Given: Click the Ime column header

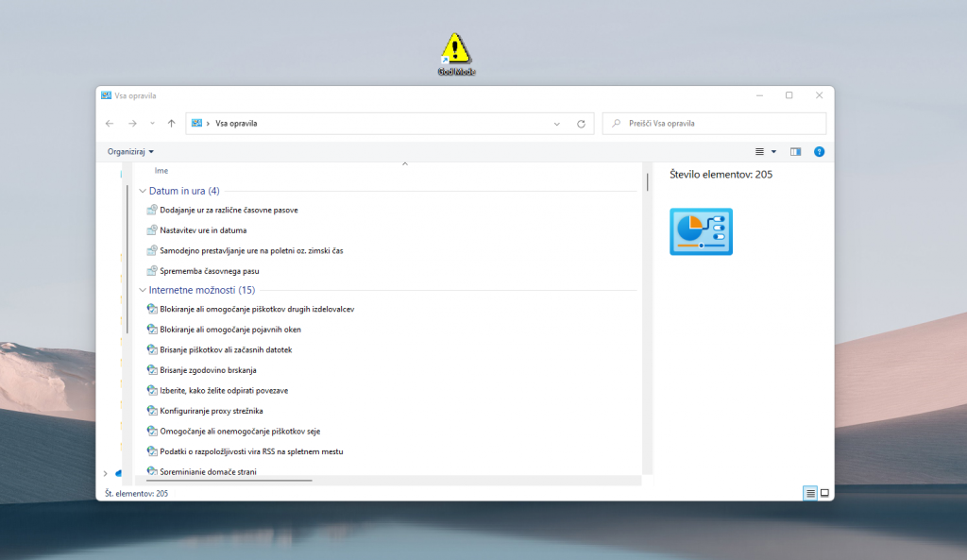Looking at the screenshot, I should (161, 171).
